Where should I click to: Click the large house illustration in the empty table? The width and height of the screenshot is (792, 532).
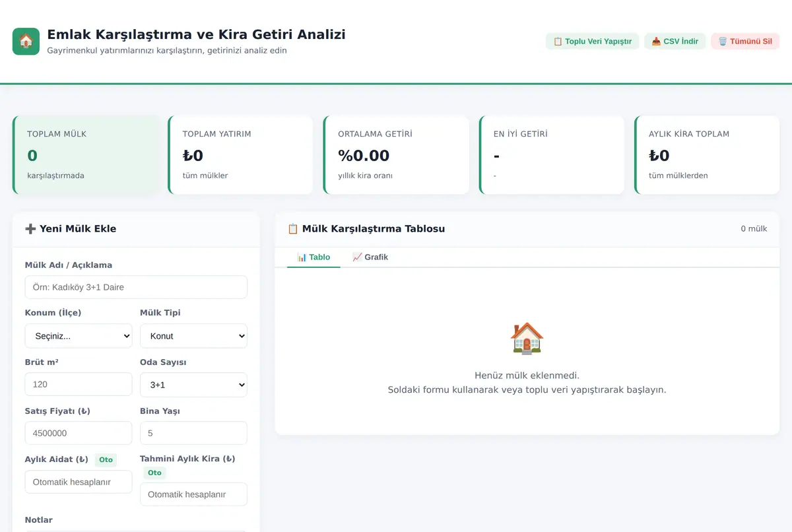[527, 338]
